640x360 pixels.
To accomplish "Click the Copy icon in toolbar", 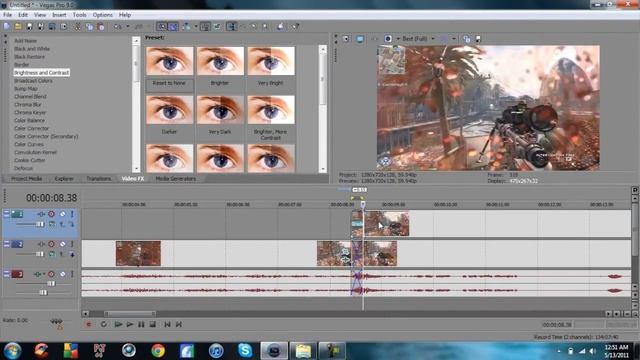I will point(89,27).
